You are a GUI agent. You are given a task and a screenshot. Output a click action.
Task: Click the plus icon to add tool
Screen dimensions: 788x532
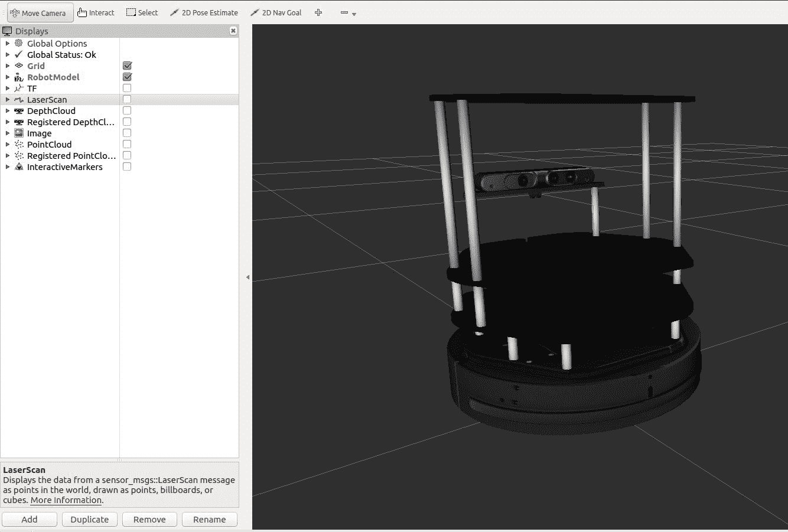318,12
